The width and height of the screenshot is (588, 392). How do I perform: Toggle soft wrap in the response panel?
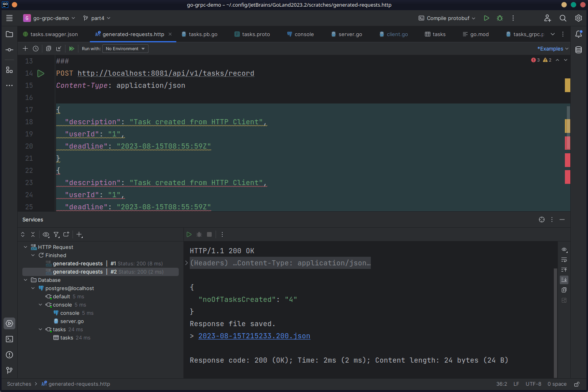click(x=564, y=260)
